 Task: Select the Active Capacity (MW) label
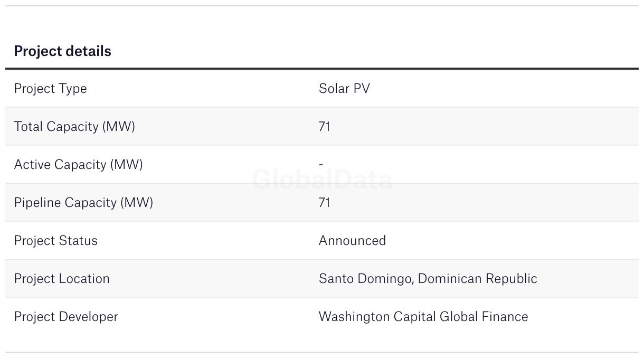coord(78,165)
